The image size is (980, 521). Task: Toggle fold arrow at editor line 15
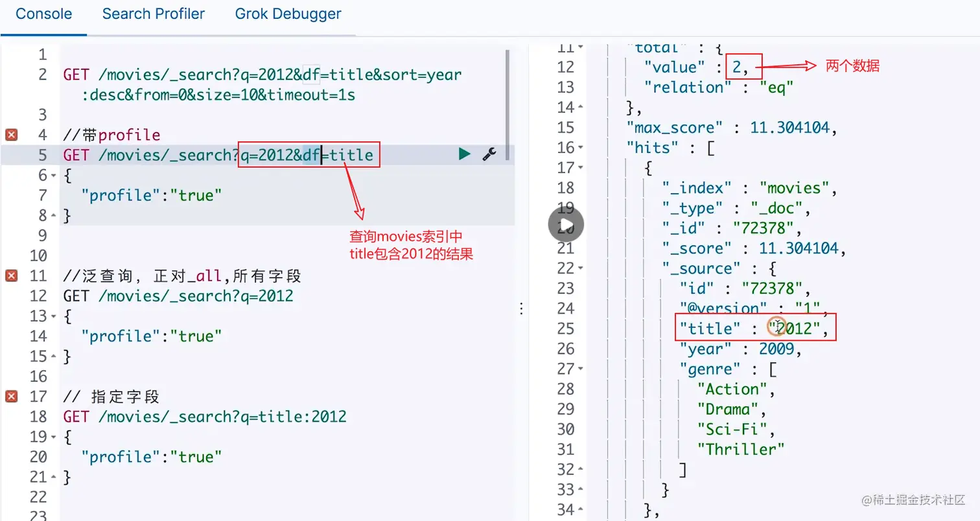click(x=53, y=356)
